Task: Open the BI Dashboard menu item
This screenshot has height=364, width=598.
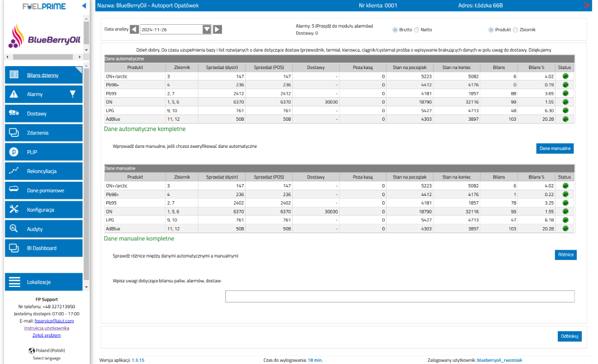Action: point(44,248)
